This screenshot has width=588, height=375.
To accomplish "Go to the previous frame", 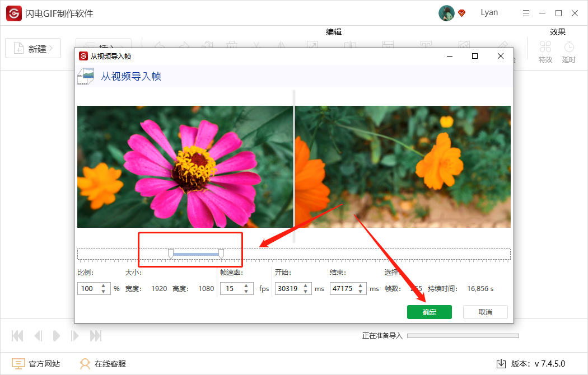I will pyautogui.click(x=38, y=336).
